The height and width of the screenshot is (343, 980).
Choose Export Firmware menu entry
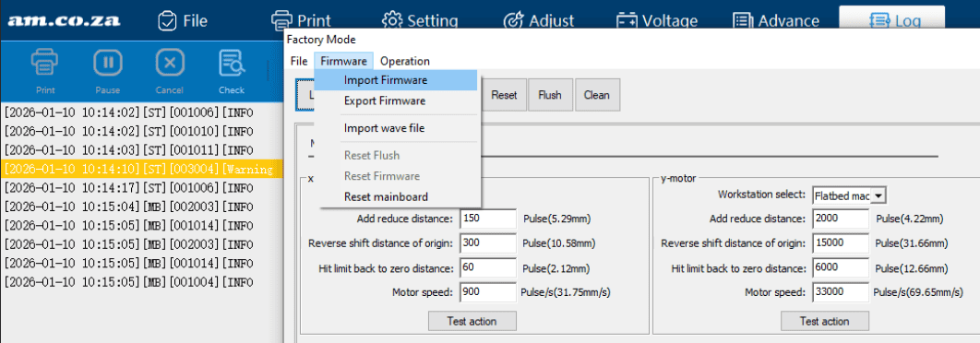pyautogui.click(x=396, y=101)
